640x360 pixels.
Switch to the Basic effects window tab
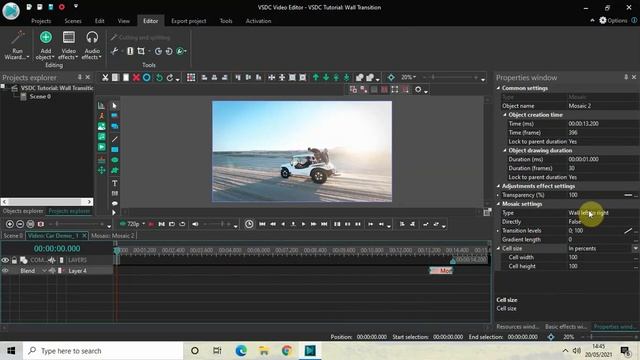pos(566,327)
